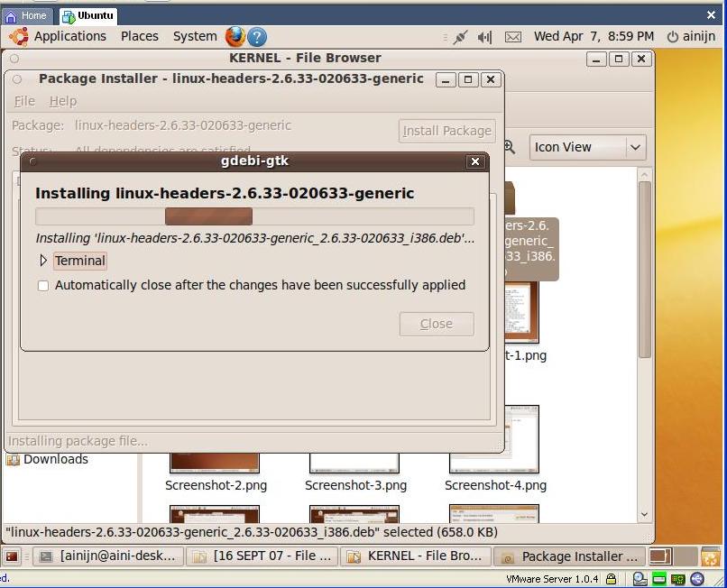The height and width of the screenshot is (588, 727).
Task: Click the Screenshot-3.png file name
Action: coord(355,485)
